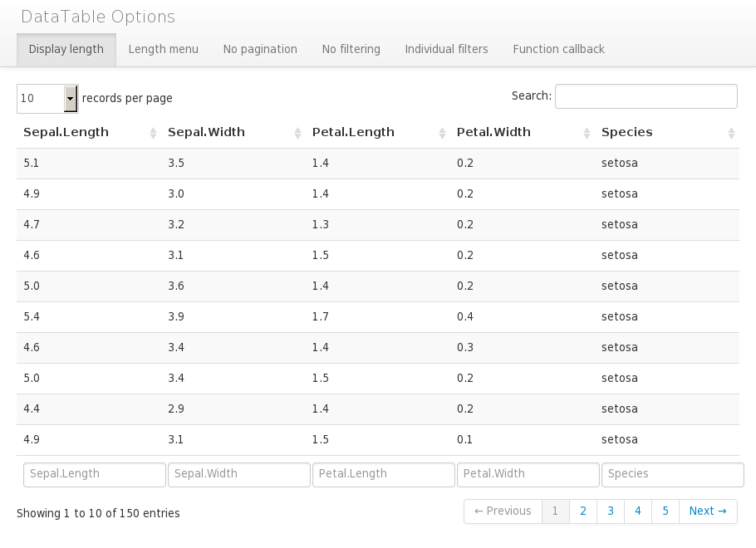Navigate to page 5 in pagination
This screenshot has height=548, width=756.
point(665,511)
